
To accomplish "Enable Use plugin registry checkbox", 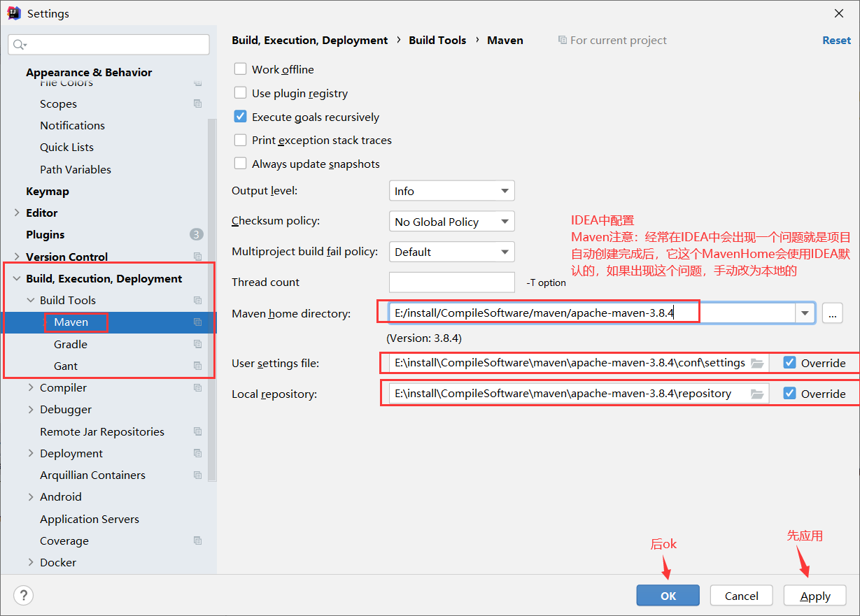I will (x=240, y=93).
